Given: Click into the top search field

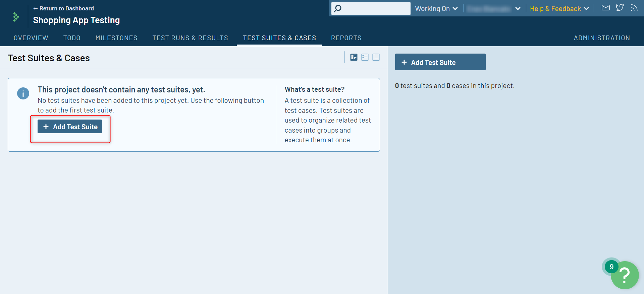Looking at the screenshot, I should pos(376,9).
